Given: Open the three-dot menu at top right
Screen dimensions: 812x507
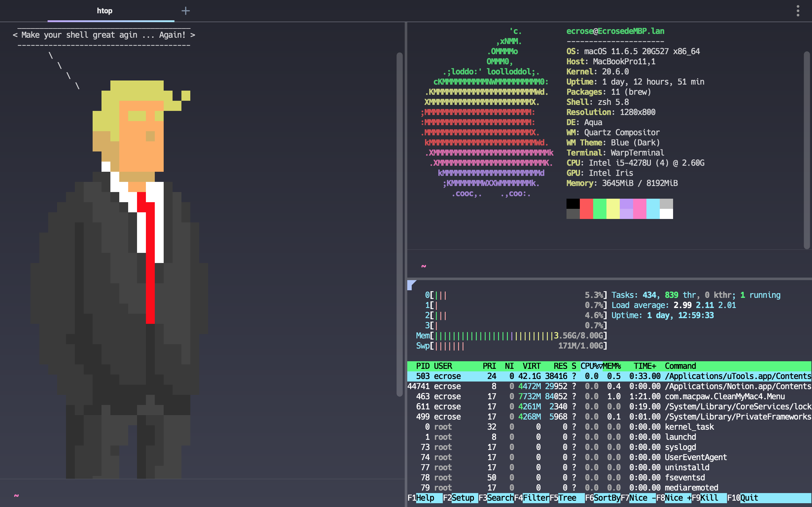Looking at the screenshot, I should pos(798,11).
